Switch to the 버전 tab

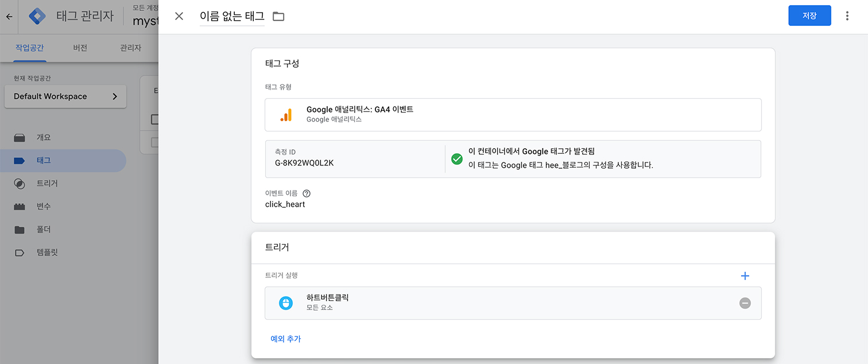pyautogui.click(x=80, y=48)
